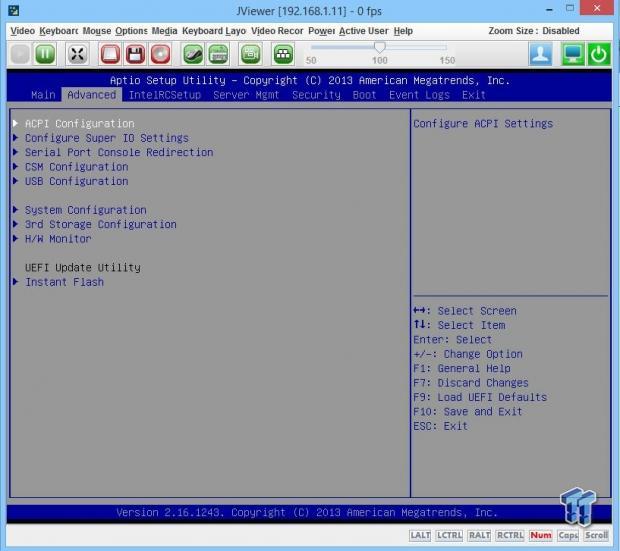Open the Video menu

pyautogui.click(x=23, y=31)
